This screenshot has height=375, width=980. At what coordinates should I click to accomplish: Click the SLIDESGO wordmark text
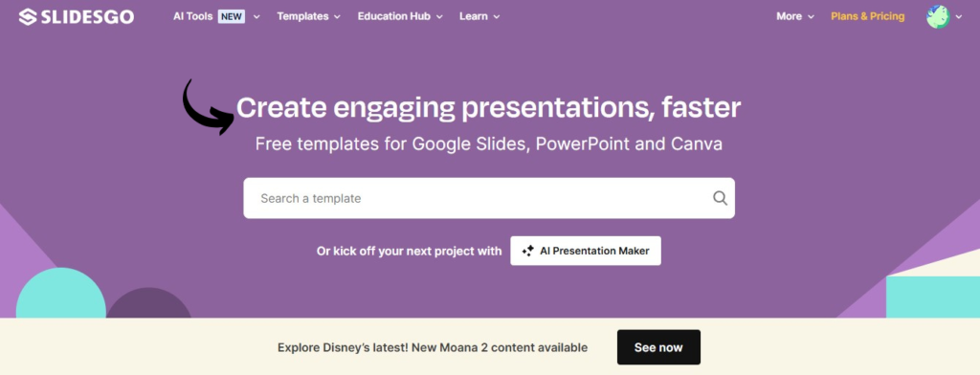87,17
